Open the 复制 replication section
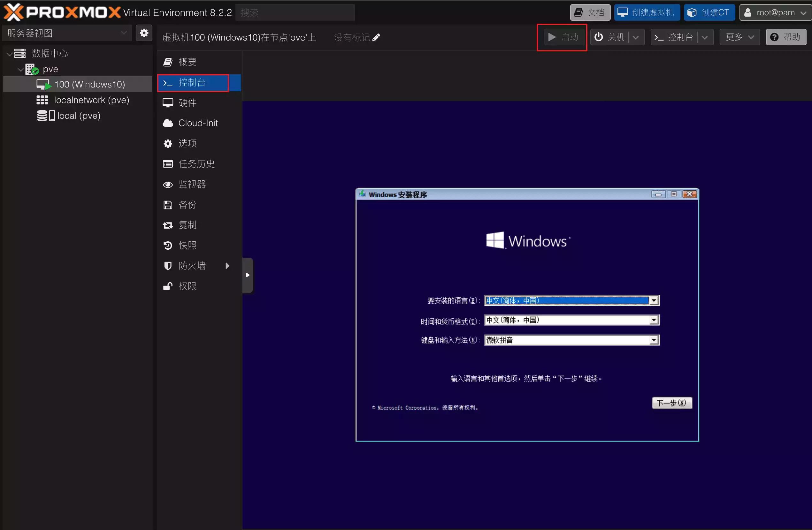 (187, 225)
